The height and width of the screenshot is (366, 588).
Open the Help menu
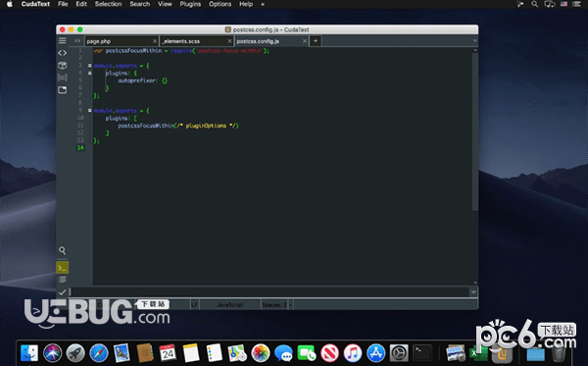coord(246,4)
